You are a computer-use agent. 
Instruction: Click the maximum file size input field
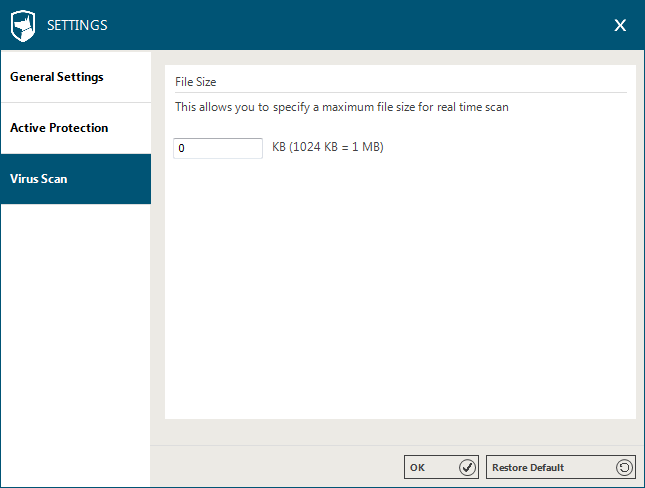tap(218, 148)
